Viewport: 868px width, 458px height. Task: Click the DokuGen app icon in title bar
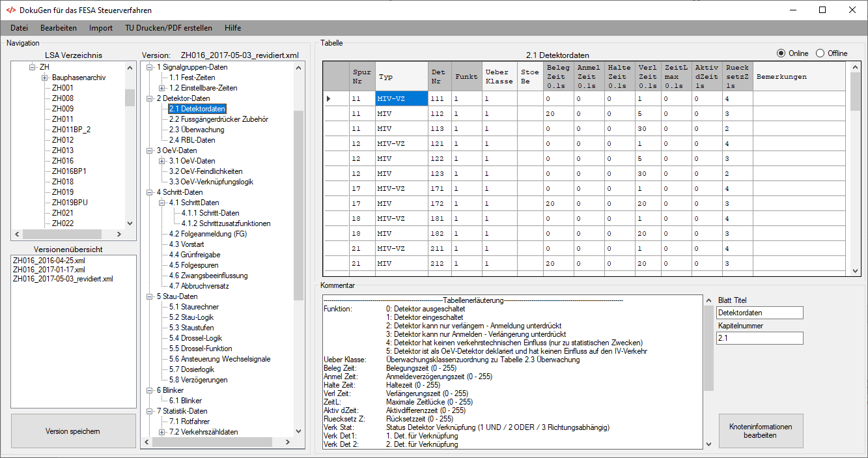[x=11, y=10]
